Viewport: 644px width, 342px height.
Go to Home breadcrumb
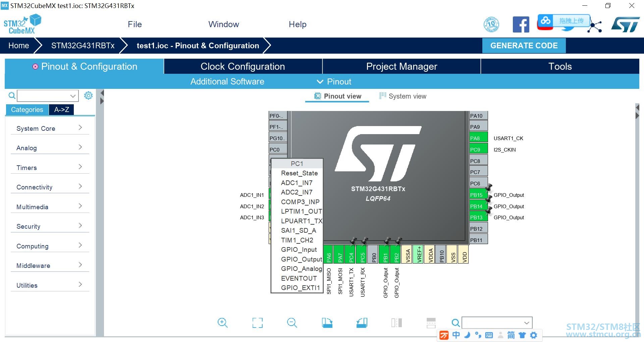(19, 46)
